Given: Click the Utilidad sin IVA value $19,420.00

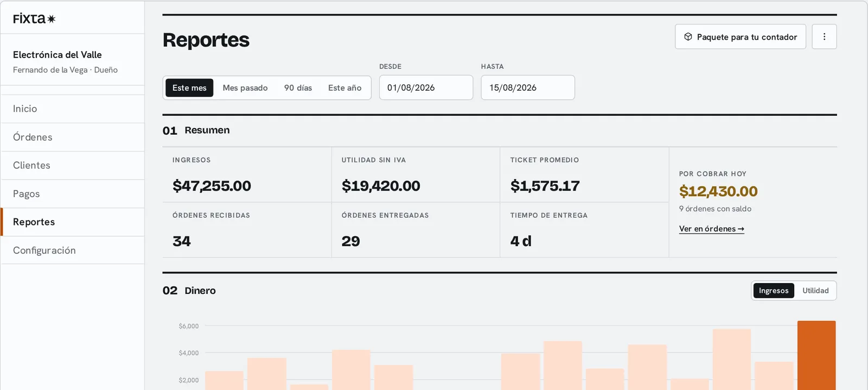Looking at the screenshot, I should pos(381,186).
